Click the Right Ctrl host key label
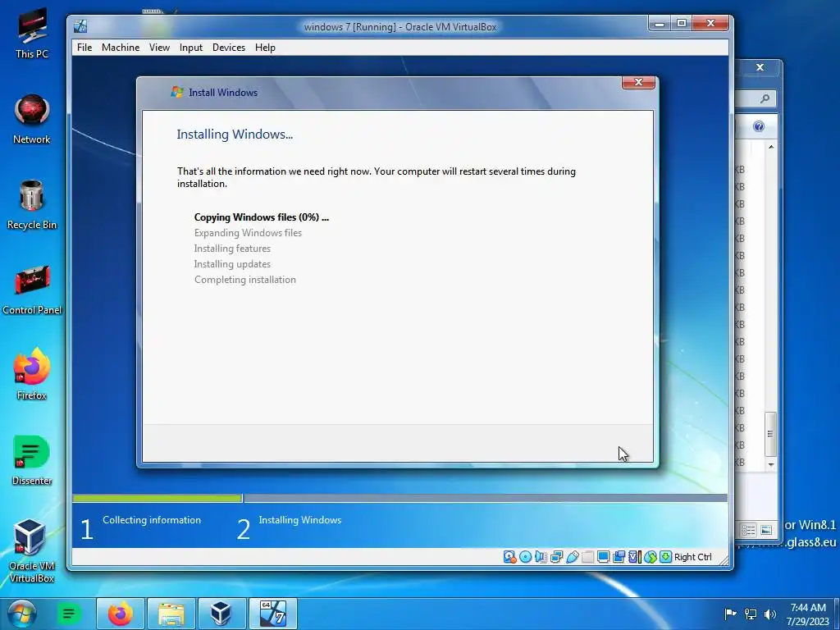Viewport: 840px width, 630px height. [692, 557]
